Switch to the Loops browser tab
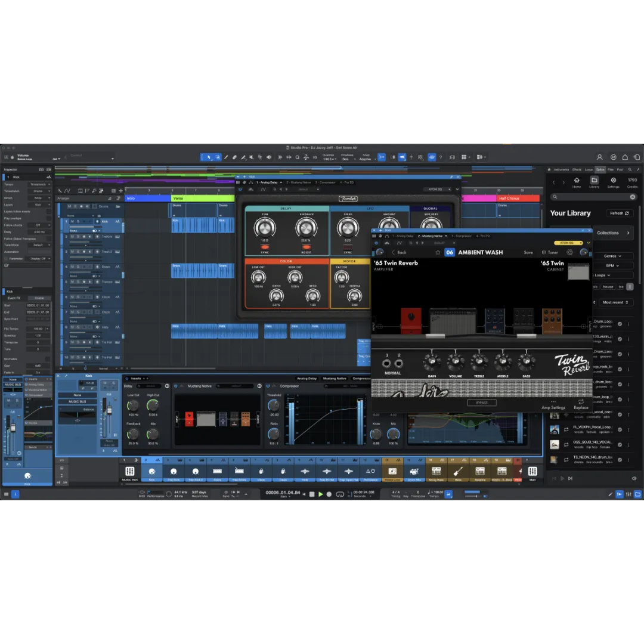 tap(589, 169)
